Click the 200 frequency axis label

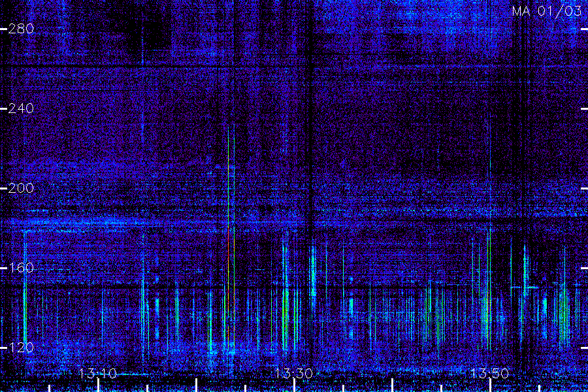tap(21, 188)
